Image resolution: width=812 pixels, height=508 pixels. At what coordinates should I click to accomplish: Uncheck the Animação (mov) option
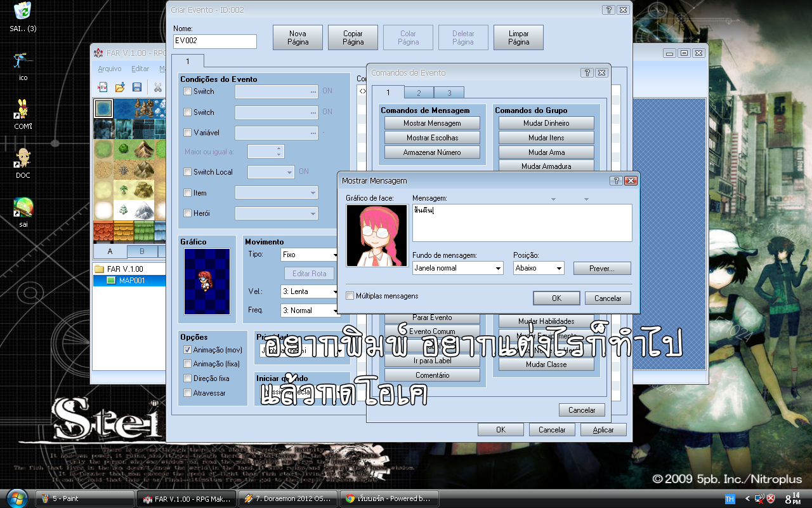[187, 350]
